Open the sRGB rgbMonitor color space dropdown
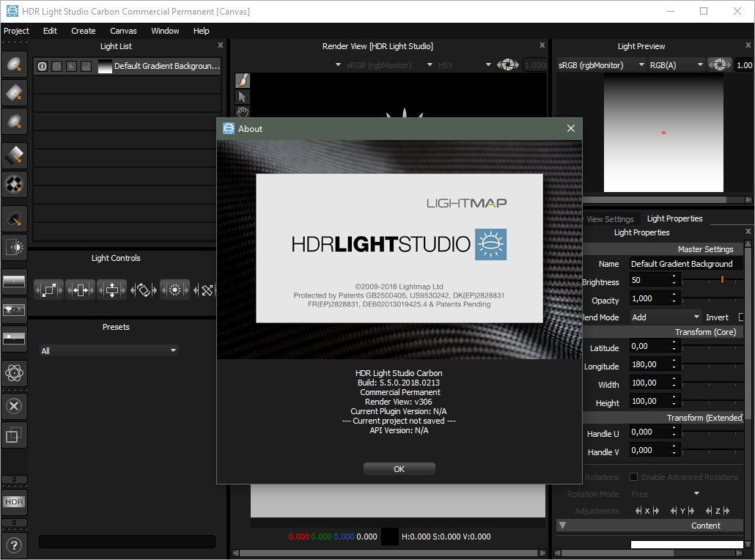This screenshot has height=560, width=755. click(x=601, y=65)
